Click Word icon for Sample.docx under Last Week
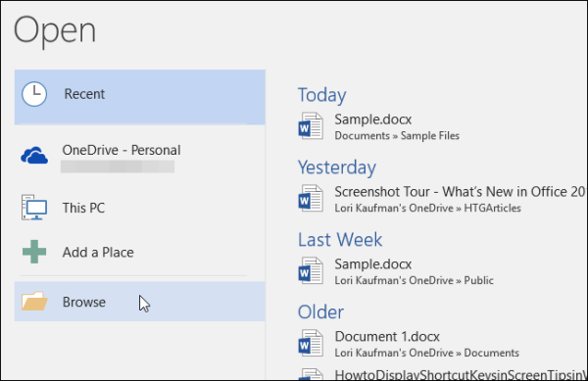 click(311, 270)
